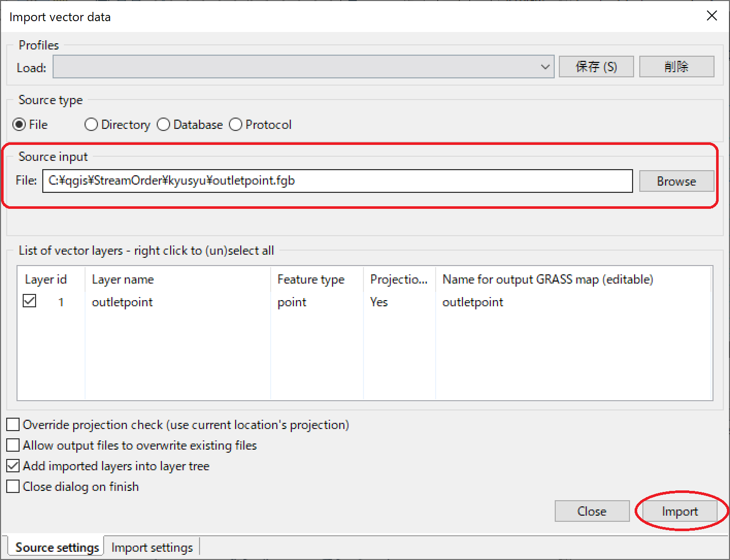This screenshot has width=730, height=560.
Task: Click the 削除 delete profile button
Action: tap(676, 67)
